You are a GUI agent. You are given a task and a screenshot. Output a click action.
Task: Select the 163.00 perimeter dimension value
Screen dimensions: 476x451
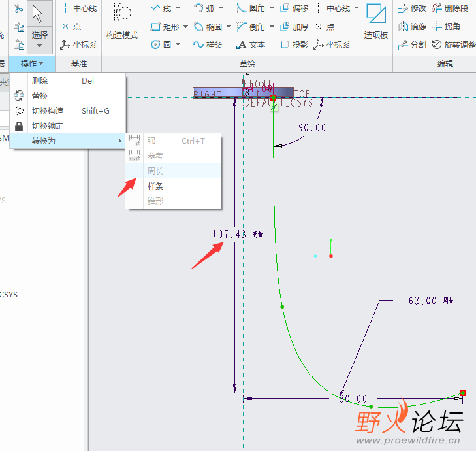[x=420, y=301]
